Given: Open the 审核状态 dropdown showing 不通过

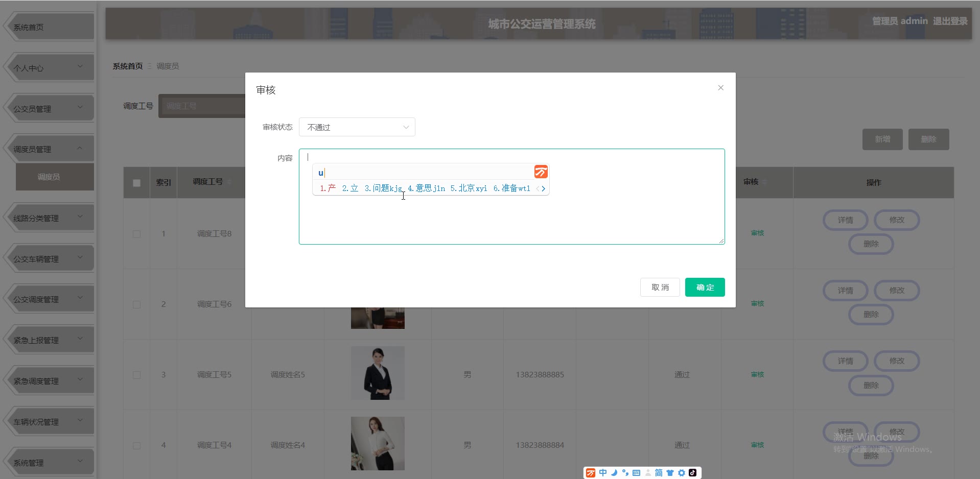Looking at the screenshot, I should (x=357, y=127).
